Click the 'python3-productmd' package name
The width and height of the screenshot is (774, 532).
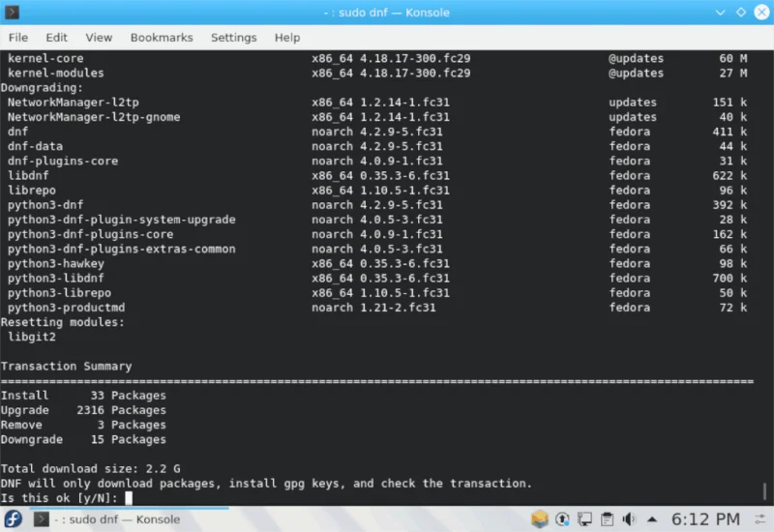point(66,308)
